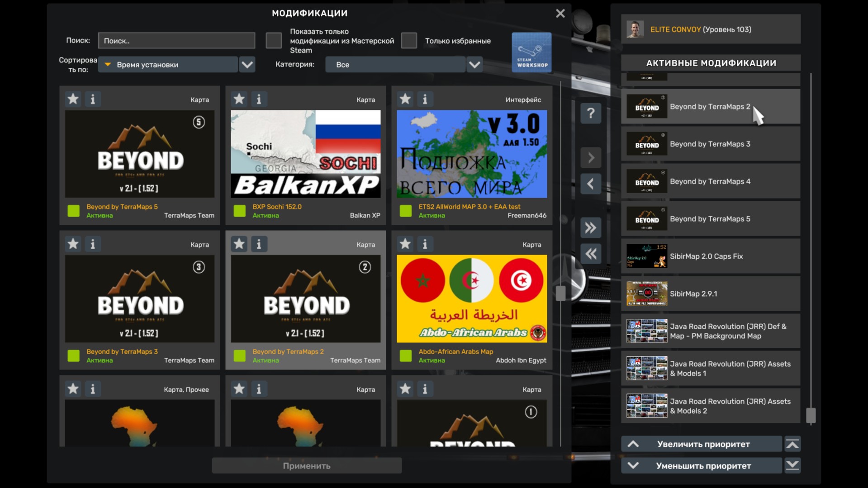Close the Модификации window

point(560,14)
